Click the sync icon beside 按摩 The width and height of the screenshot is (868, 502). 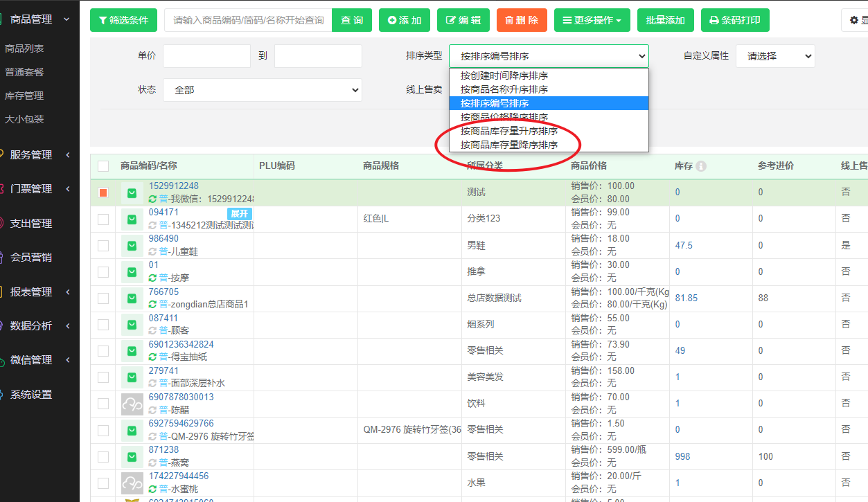[152, 278]
